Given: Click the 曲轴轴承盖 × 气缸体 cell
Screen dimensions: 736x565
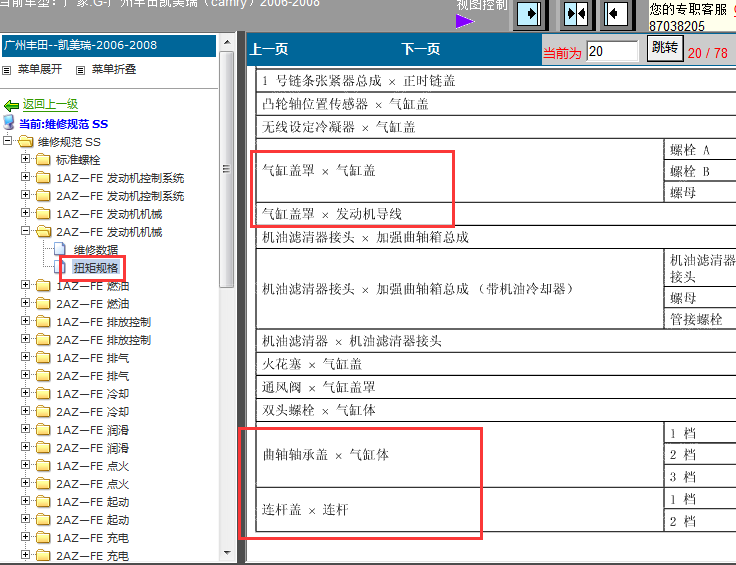Looking at the screenshot, I should click(x=460, y=454).
